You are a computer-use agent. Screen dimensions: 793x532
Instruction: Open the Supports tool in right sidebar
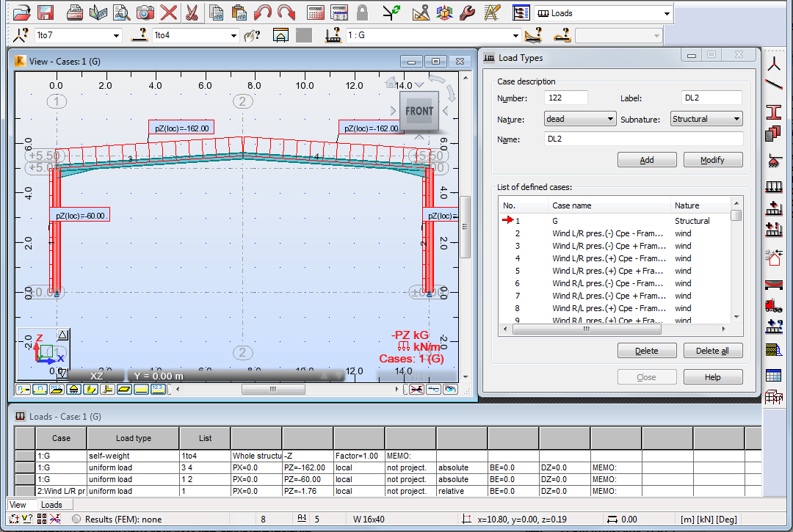click(773, 159)
